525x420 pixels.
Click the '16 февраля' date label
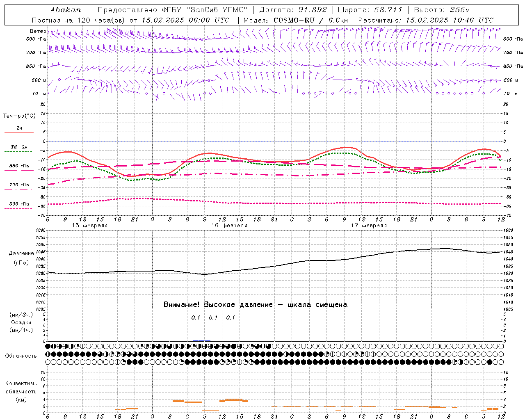(229, 226)
